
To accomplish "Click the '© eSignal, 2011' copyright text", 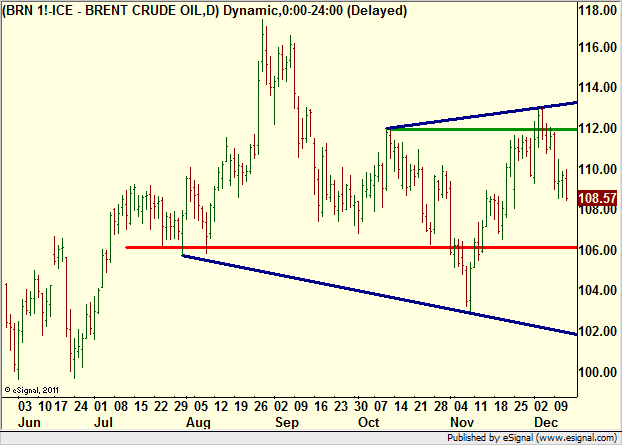I will tap(32, 390).
